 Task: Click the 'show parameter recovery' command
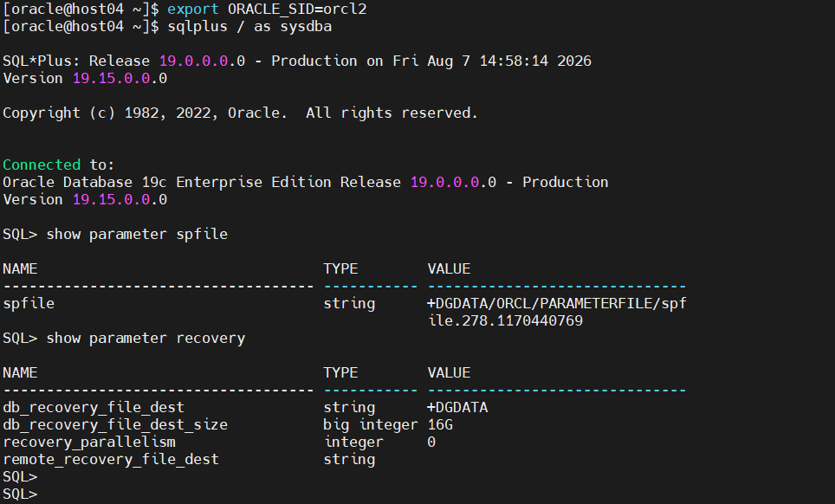146,339
